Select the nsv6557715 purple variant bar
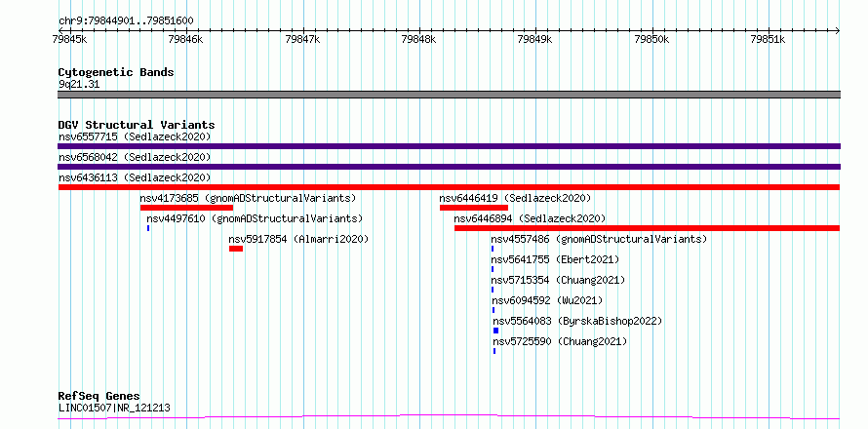The image size is (868, 429). tap(449, 146)
